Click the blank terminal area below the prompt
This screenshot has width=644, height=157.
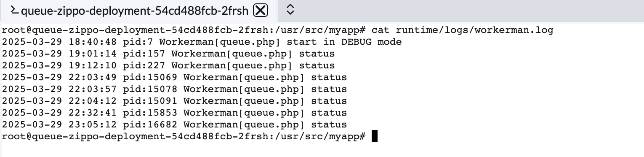[x=322, y=149]
